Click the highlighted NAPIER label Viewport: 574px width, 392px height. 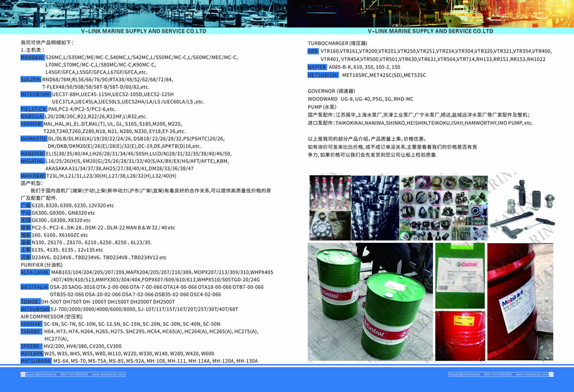coord(317,67)
